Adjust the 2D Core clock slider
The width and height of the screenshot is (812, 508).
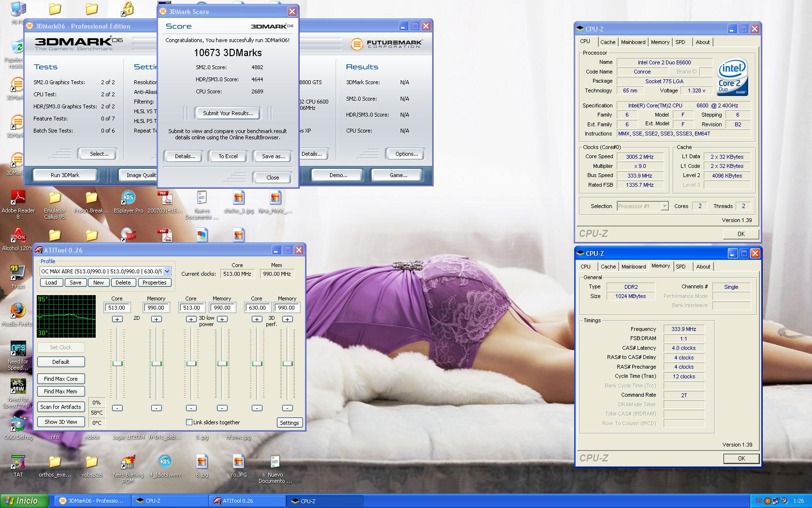[x=117, y=363]
